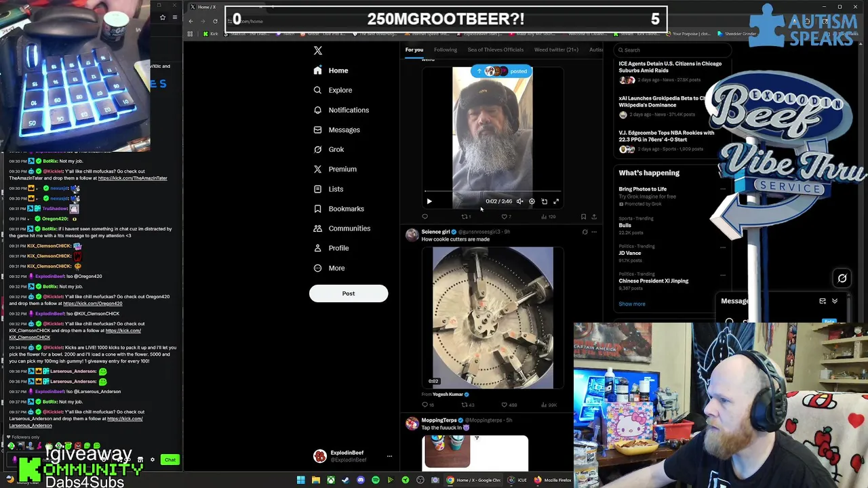Click Show more under What's happening
868x488 pixels.
tap(631, 304)
